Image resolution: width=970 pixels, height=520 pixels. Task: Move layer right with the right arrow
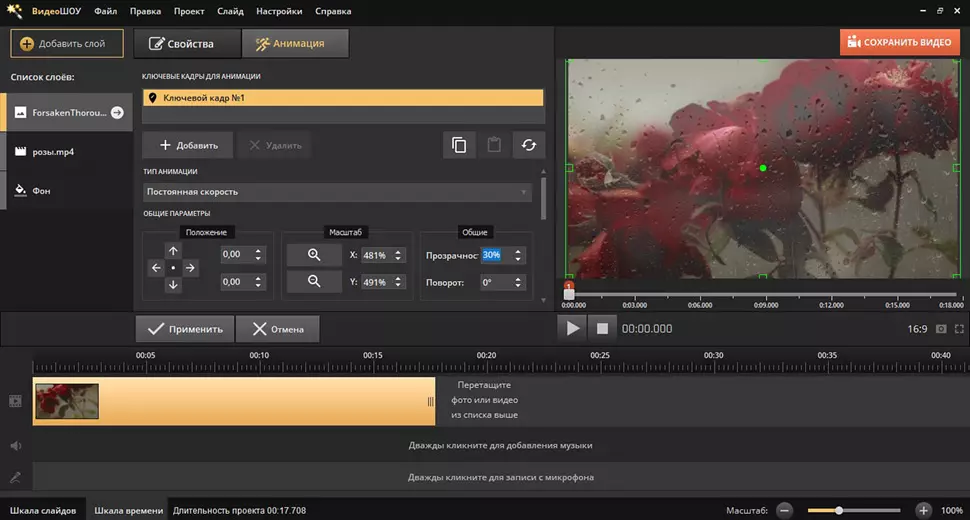[x=190, y=268]
